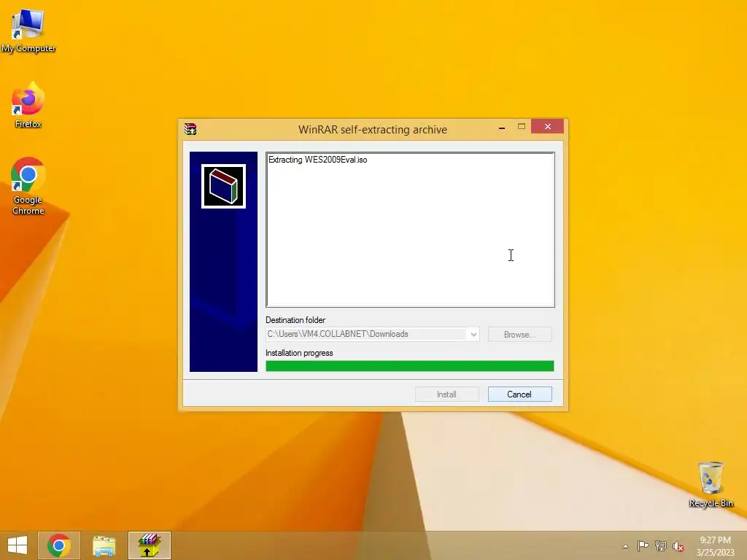The width and height of the screenshot is (747, 560).
Task: Click the Browse... button
Action: click(519, 334)
